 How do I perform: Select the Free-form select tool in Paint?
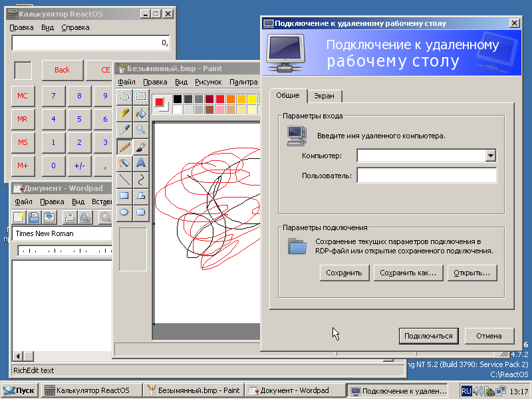124,96
